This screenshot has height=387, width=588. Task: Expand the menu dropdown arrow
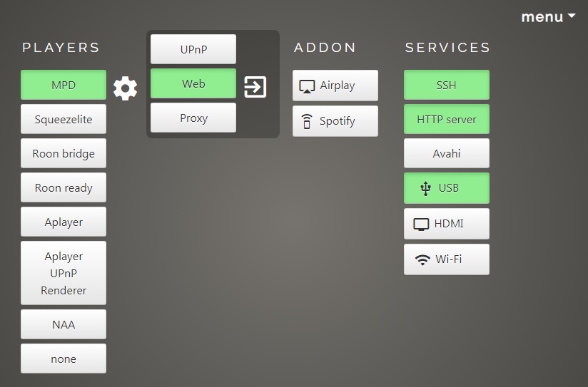(572, 16)
